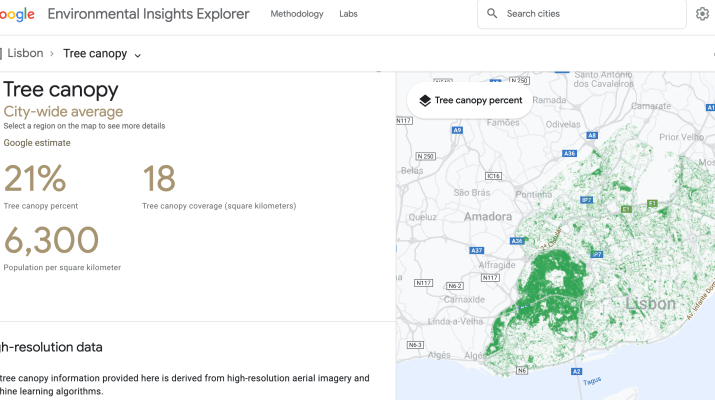Click the high-resolution data section heading

(x=51, y=347)
